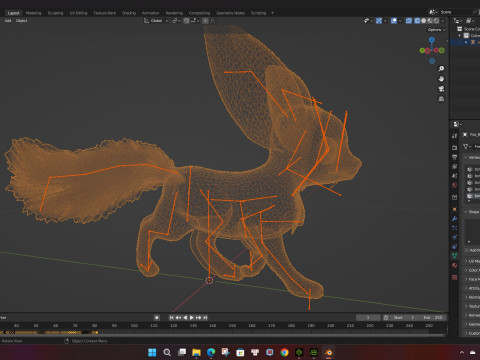
Task: Open the Tool properties tab
Action: coord(455,136)
